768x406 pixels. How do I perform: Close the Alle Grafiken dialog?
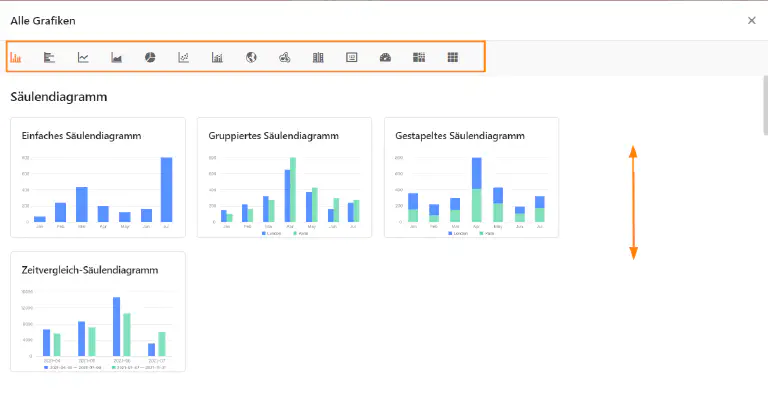(x=751, y=20)
